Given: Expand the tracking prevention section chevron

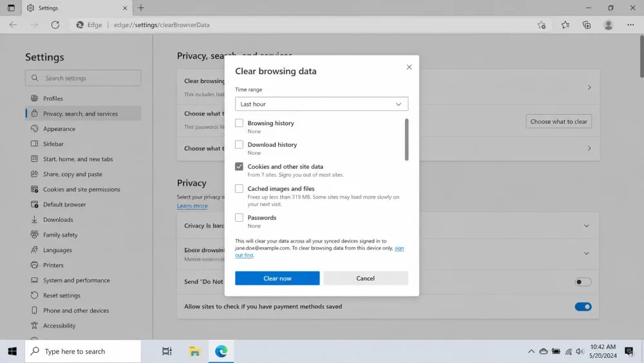Looking at the screenshot, I should click(x=587, y=226).
